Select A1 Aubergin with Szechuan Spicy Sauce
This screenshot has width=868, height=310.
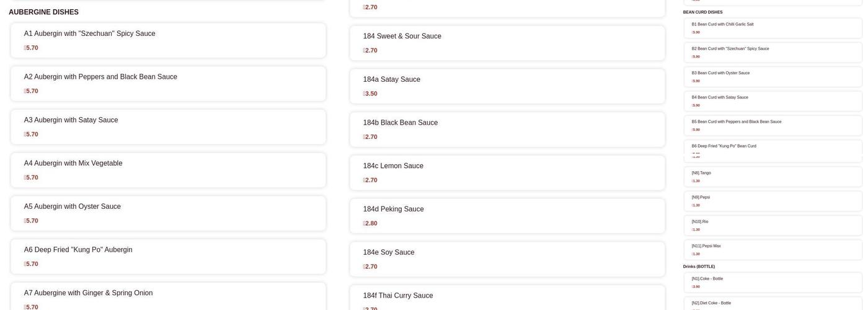(168, 40)
